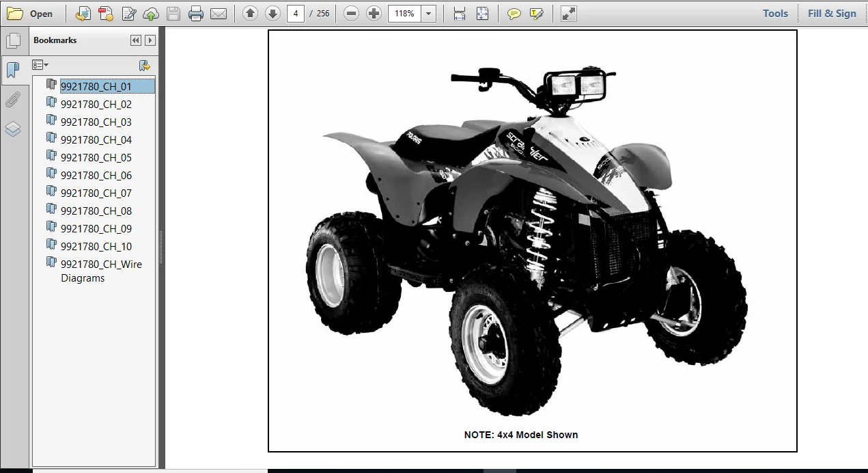868x473 pixels.
Task: Click the convert file to PDF icon
Action: click(83, 13)
